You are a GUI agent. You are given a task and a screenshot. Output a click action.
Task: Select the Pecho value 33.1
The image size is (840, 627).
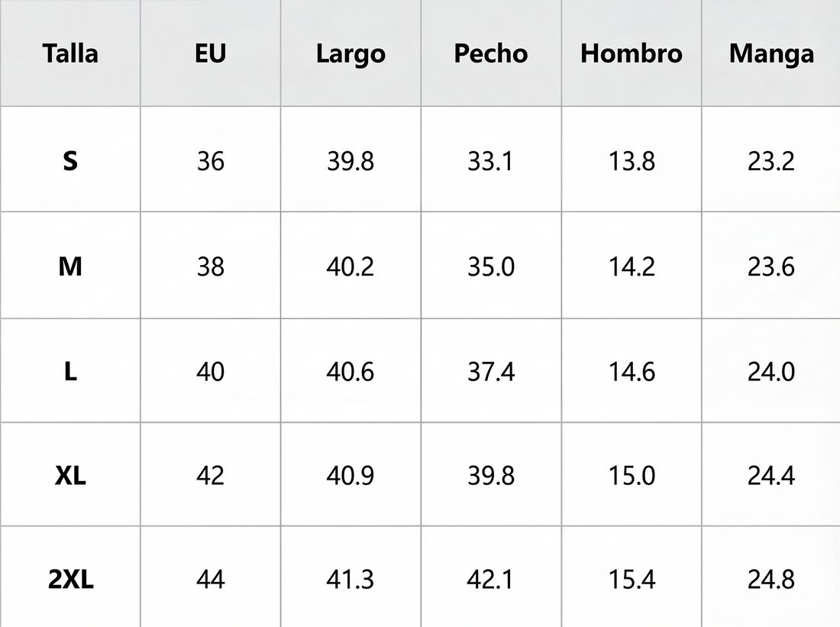coord(491,161)
